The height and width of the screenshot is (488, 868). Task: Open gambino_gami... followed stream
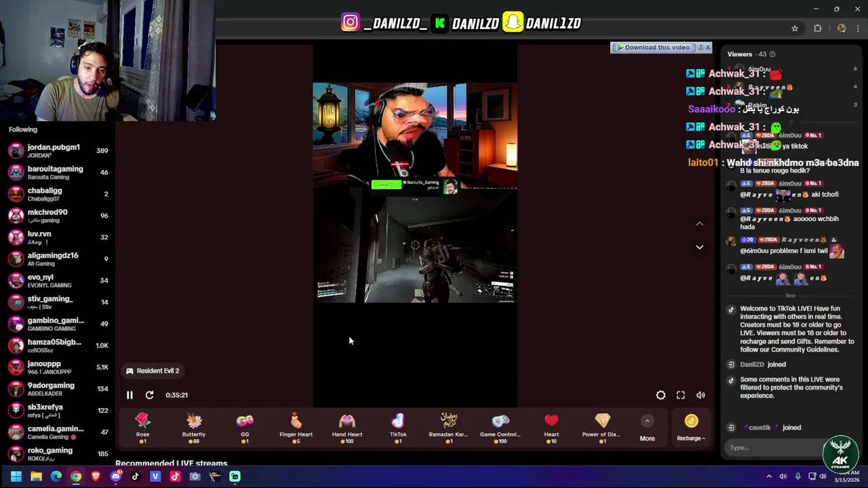(58, 324)
